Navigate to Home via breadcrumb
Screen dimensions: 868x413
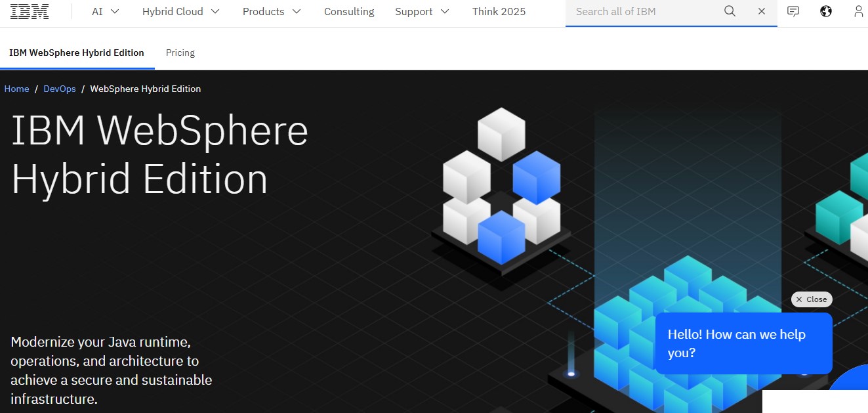(16, 89)
